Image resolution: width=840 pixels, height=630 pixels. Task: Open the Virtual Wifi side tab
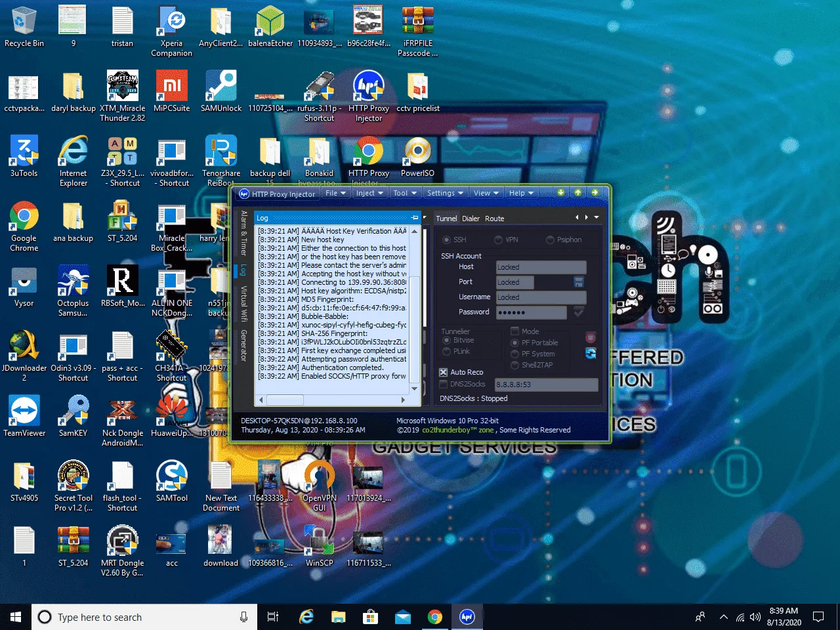click(243, 303)
